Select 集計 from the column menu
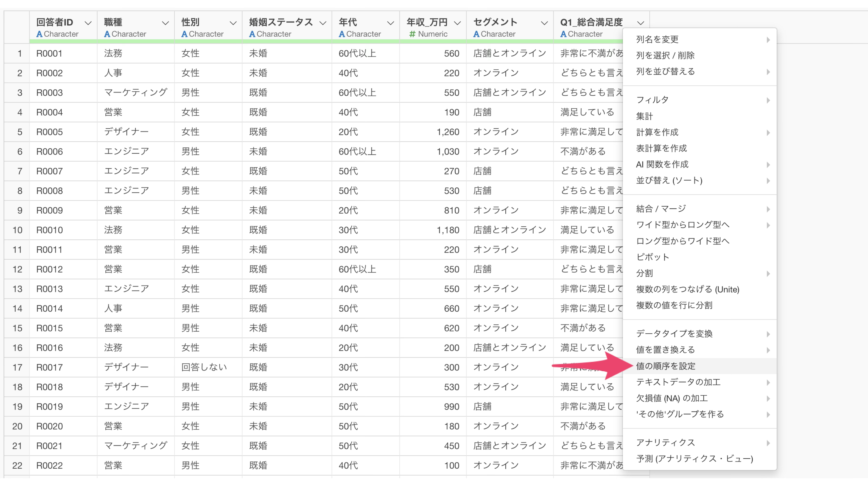 coord(700,116)
